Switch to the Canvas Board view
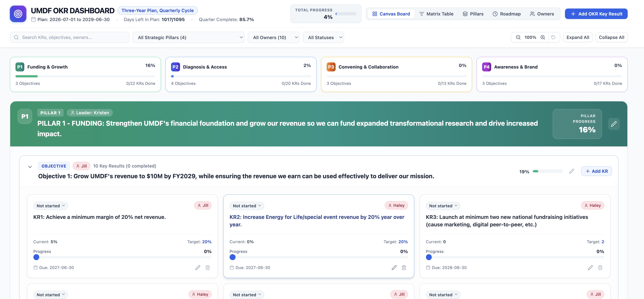The width and height of the screenshot is (644, 299). point(391,14)
